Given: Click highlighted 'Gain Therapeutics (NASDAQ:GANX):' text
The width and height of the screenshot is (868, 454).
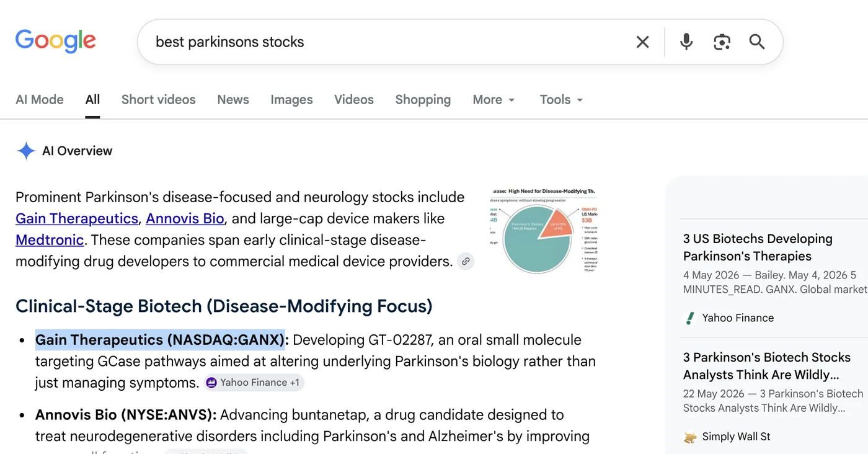Looking at the screenshot, I should pos(162,340).
